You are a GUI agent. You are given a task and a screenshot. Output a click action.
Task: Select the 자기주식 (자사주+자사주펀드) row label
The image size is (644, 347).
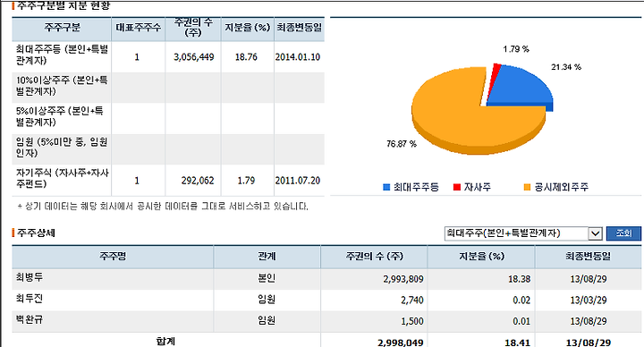coord(62,178)
